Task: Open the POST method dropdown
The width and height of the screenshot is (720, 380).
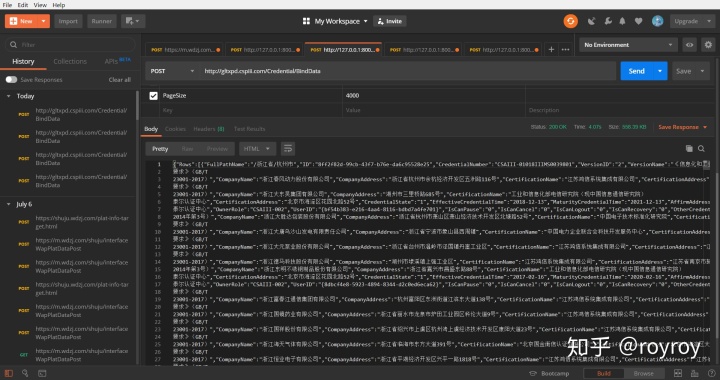Action: 172,71
